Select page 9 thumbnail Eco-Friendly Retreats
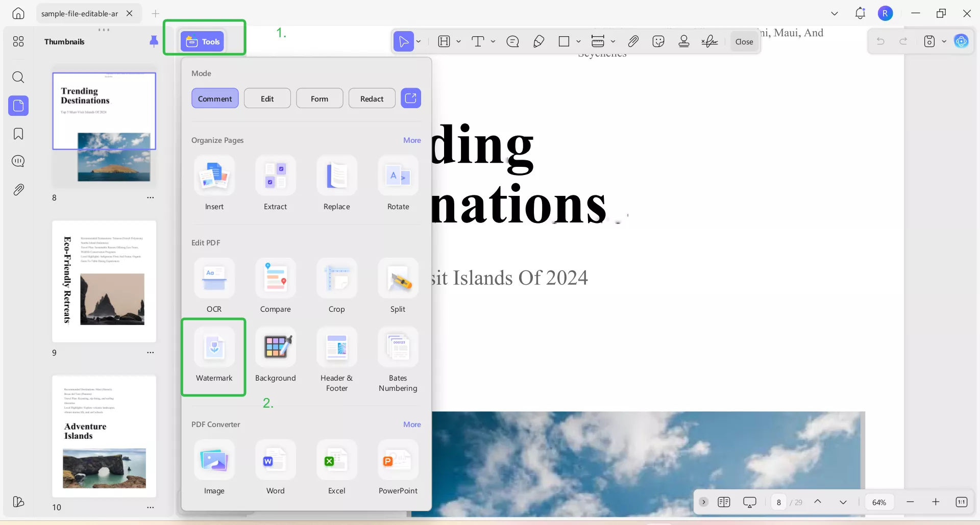980x525 pixels. [104, 281]
